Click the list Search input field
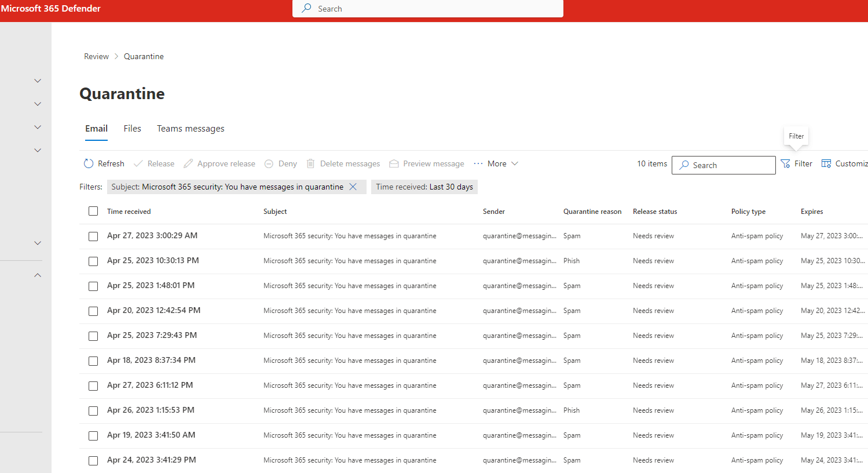Screen dimensions: 868x473 click(x=724, y=165)
